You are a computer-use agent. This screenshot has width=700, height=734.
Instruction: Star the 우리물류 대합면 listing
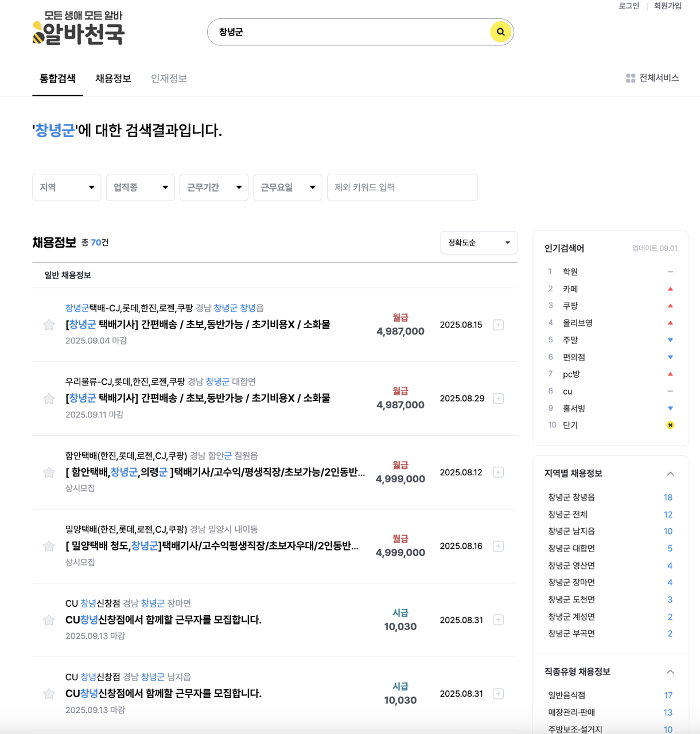click(x=49, y=399)
